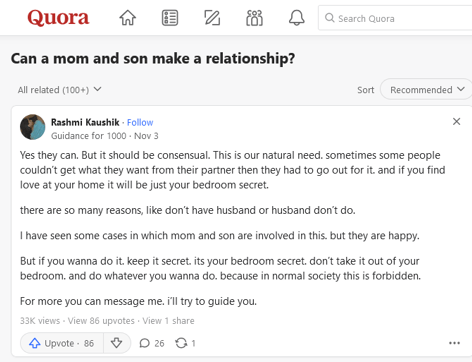
Task: Open the Following feed list icon
Action: point(170,18)
